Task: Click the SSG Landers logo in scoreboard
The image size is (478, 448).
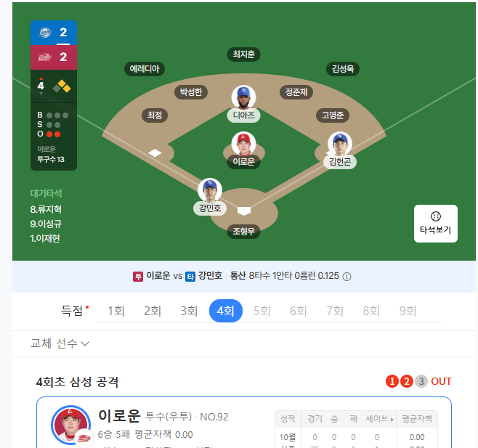Action: (x=45, y=57)
